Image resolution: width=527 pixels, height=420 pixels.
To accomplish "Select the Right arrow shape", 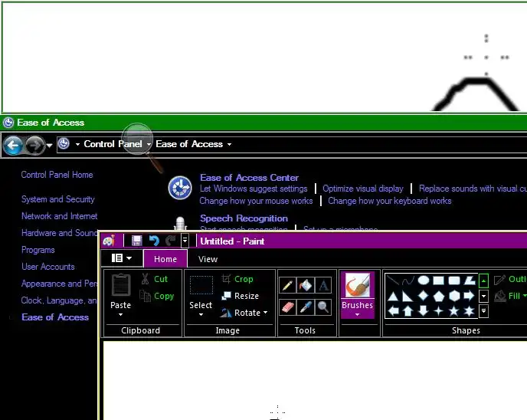I will tap(470, 296).
